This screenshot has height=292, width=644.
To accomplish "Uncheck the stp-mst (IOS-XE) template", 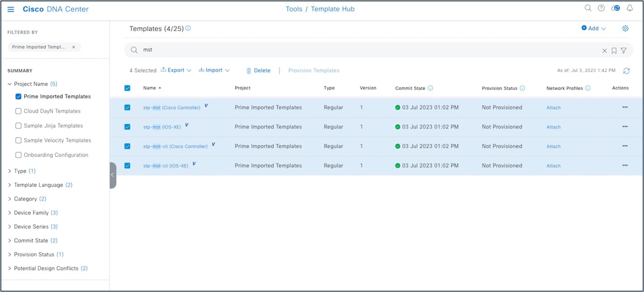I will [127, 127].
